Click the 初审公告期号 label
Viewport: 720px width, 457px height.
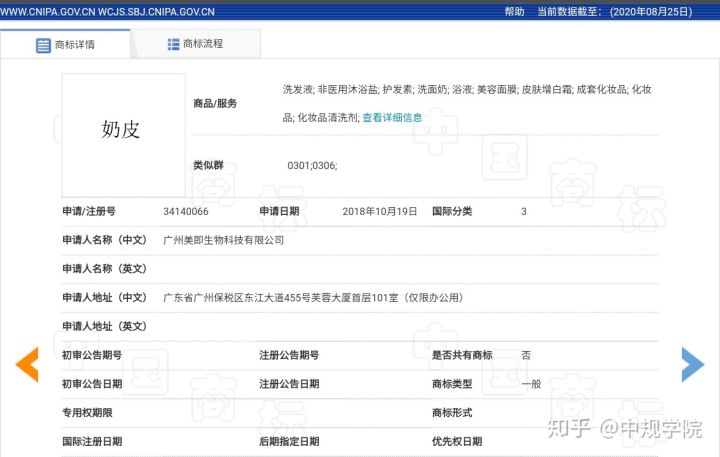[x=92, y=355]
